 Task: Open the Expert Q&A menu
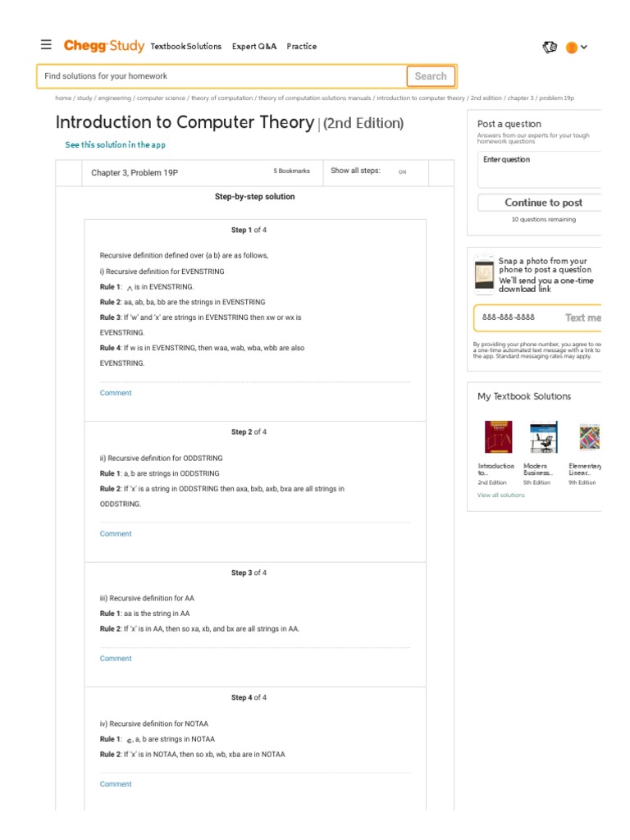tap(254, 46)
